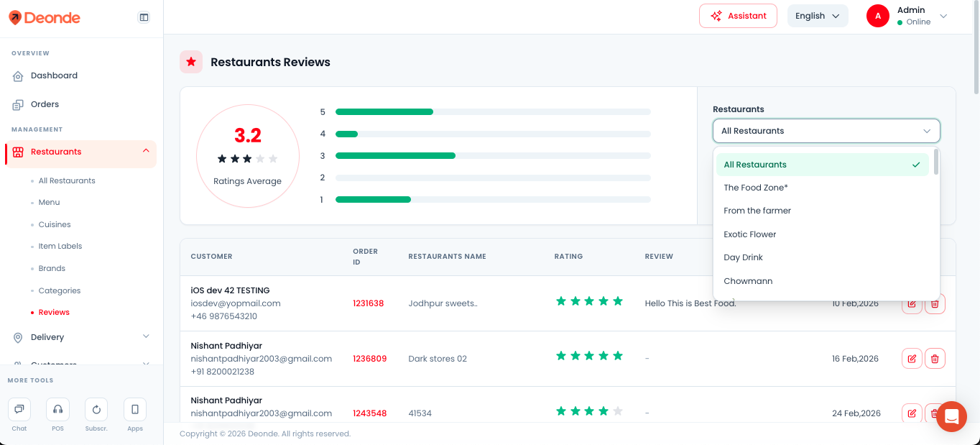Open the Chat tool icon

[19, 409]
